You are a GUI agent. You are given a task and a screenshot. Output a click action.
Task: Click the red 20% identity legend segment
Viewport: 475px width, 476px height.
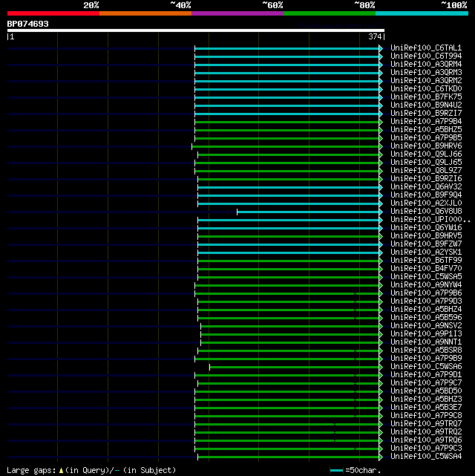pos(53,13)
